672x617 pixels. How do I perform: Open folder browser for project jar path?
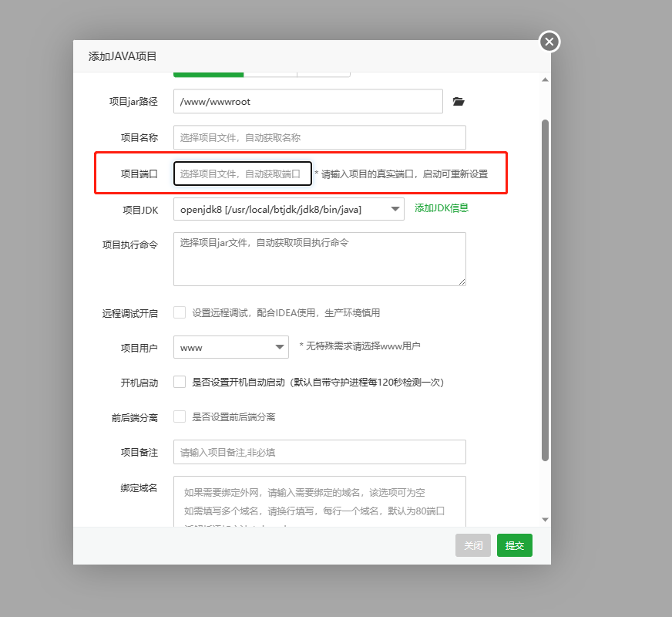tap(459, 102)
